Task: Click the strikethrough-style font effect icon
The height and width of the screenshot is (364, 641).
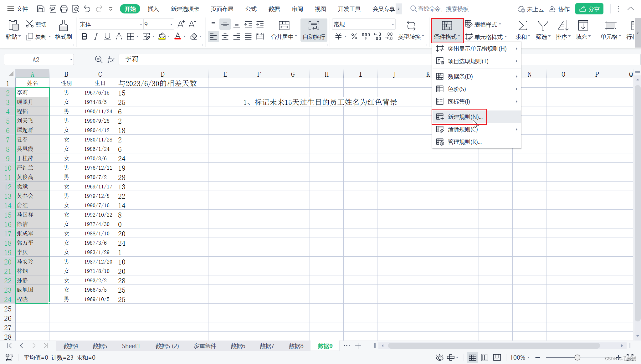Action: click(119, 37)
